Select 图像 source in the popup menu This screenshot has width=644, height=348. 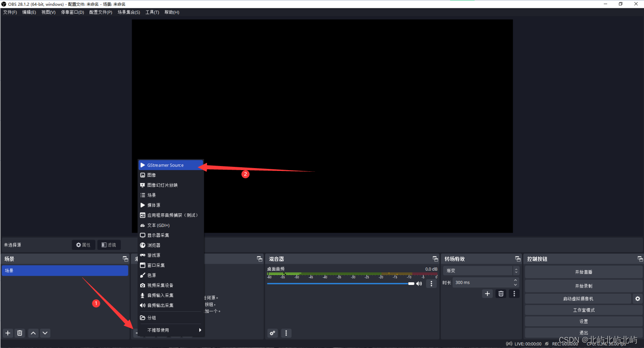click(x=171, y=175)
